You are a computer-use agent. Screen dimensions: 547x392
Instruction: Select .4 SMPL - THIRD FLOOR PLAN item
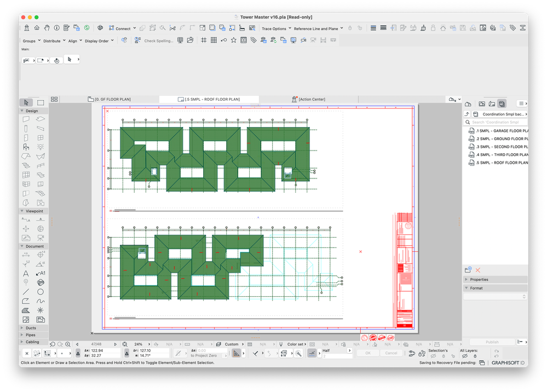coord(498,155)
